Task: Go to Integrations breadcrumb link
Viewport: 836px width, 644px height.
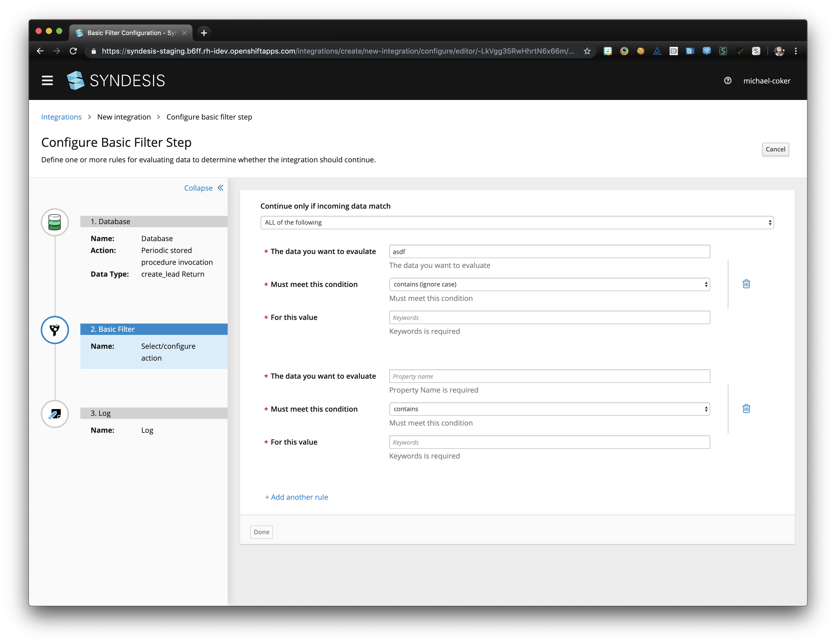Action: [x=61, y=117]
